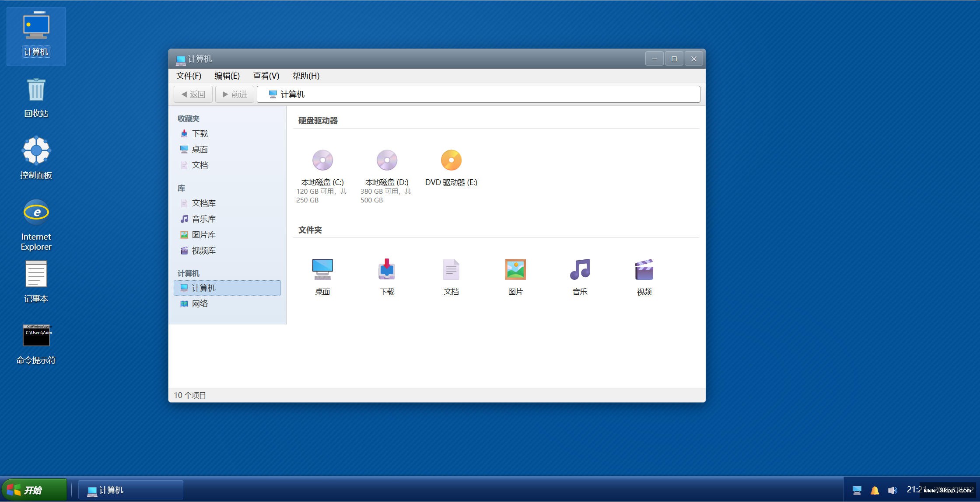
Task: Select 桌面 in the 收藏夹 sidebar
Action: (227, 150)
